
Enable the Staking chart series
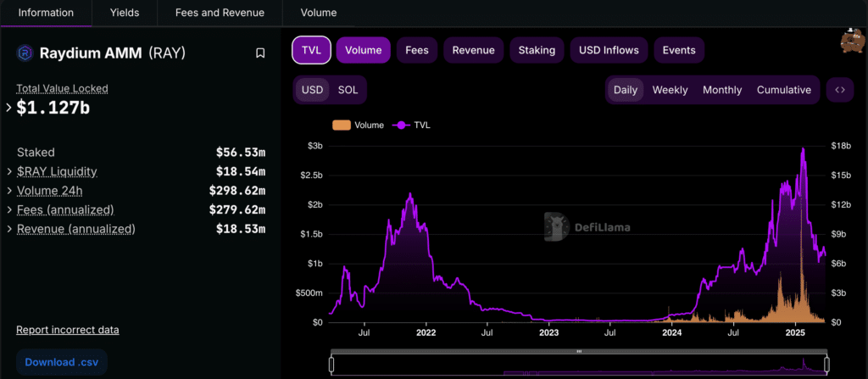(537, 50)
